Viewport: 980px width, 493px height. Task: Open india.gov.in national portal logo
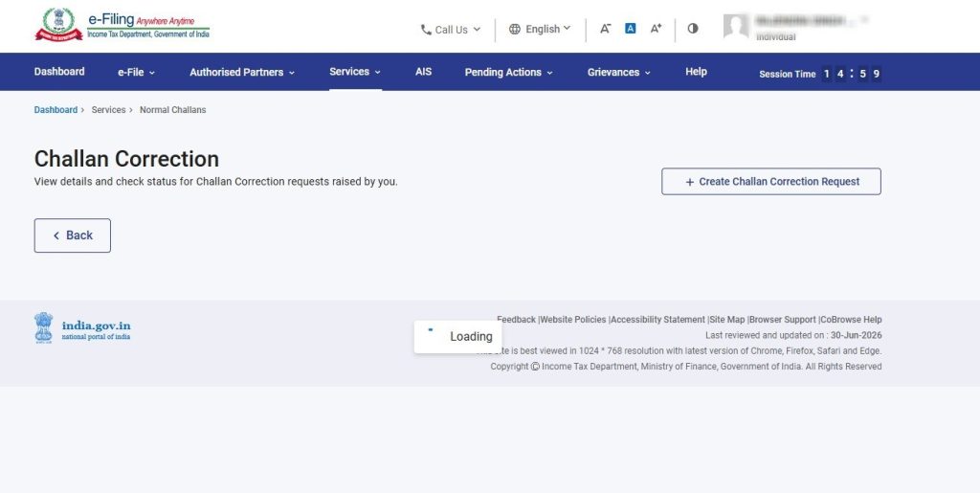click(82, 328)
